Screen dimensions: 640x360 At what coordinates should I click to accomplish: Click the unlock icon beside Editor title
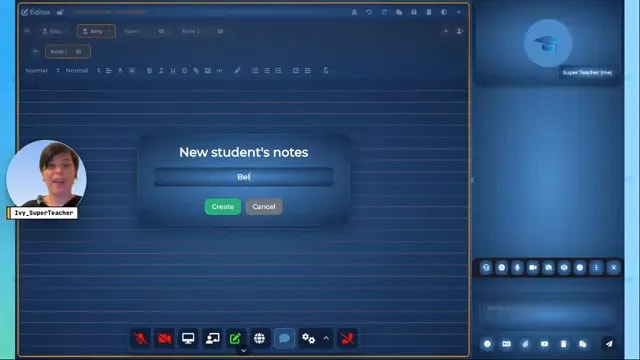tap(60, 12)
